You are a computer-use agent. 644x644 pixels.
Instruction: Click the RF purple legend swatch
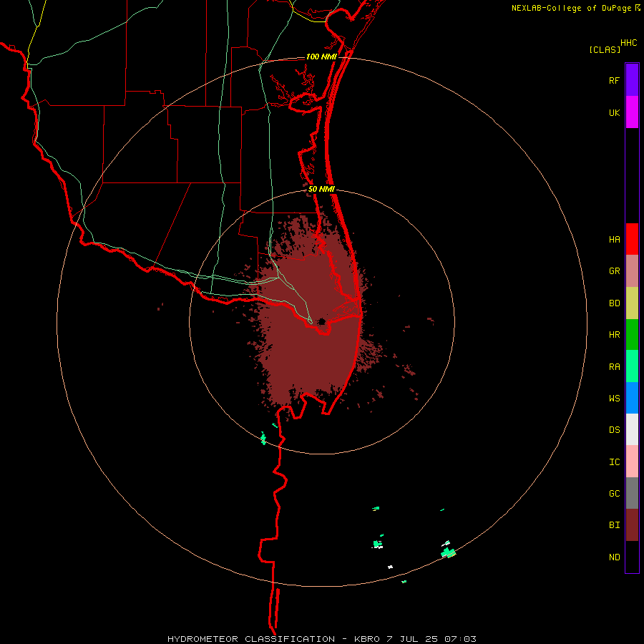click(632, 79)
